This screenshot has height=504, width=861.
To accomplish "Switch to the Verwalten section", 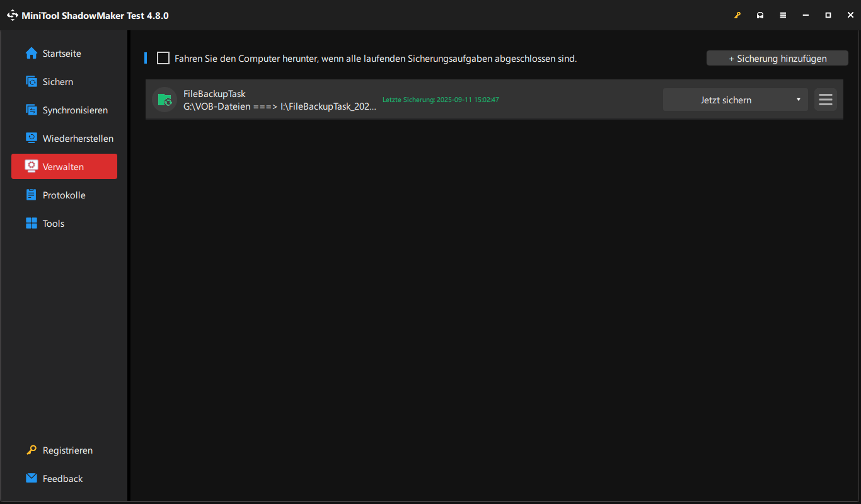I will click(63, 166).
